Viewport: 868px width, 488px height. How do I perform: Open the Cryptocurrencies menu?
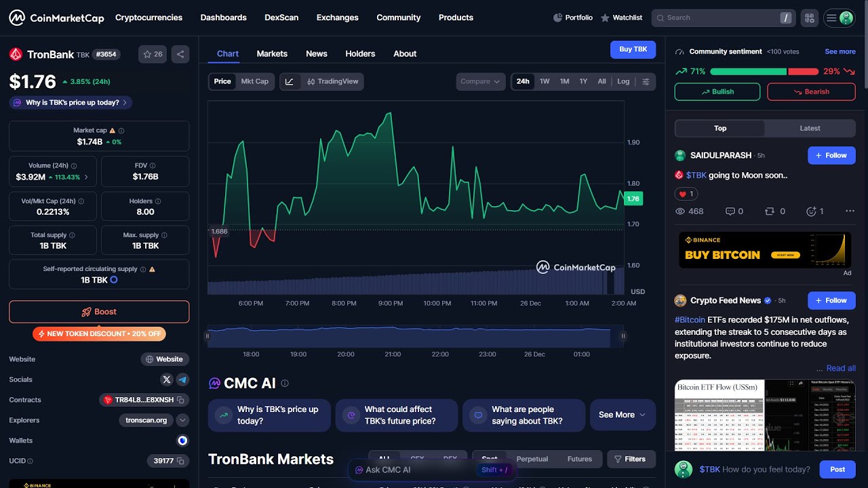tap(149, 18)
